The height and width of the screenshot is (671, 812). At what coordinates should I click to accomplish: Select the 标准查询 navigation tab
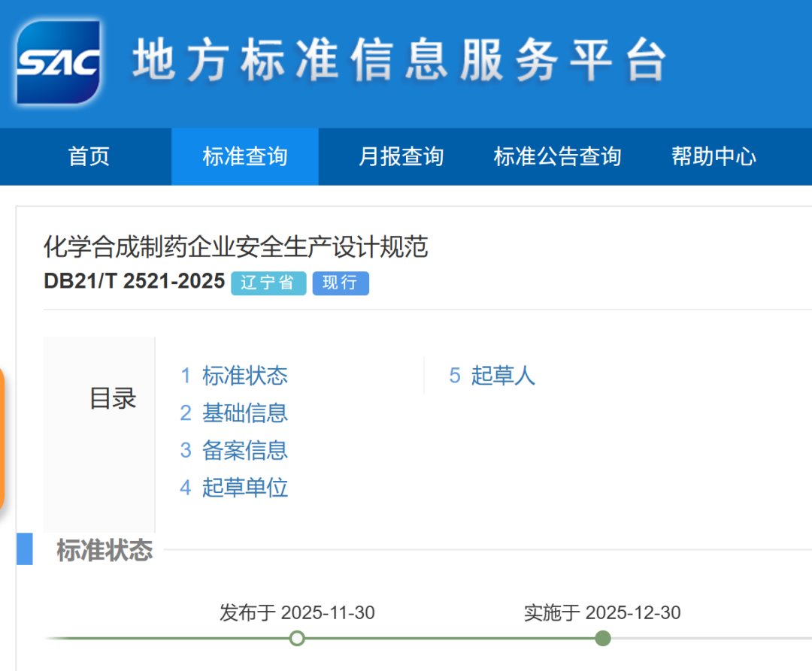(x=245, y=156)
